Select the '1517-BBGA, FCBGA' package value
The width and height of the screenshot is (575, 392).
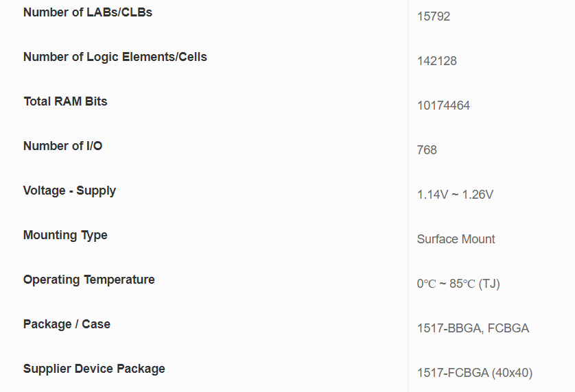tap(473, 328)
